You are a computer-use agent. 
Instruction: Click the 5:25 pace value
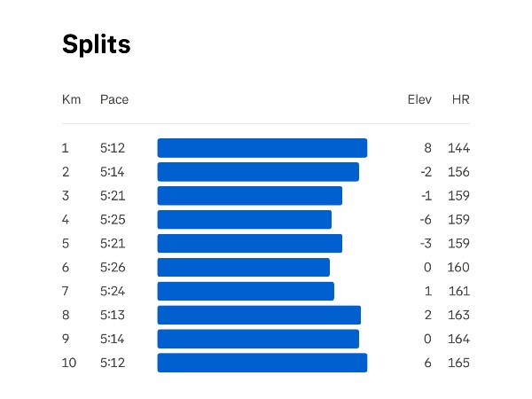coord(113,220)
